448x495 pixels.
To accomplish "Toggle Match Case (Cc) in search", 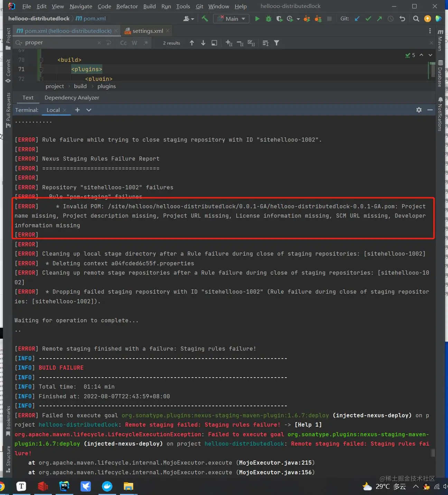I will [123, 43].
